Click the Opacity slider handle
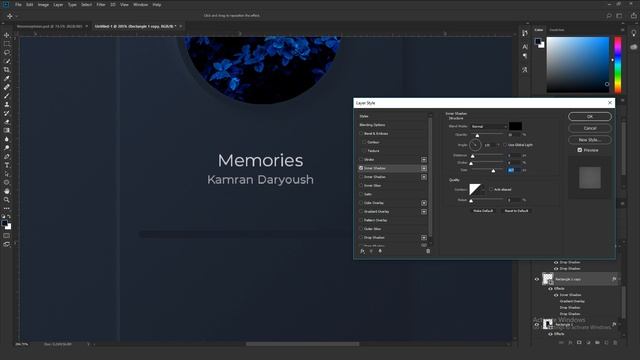Image resolution: width=640 pixels, height=360 pixels. click(x=477, y=136)
